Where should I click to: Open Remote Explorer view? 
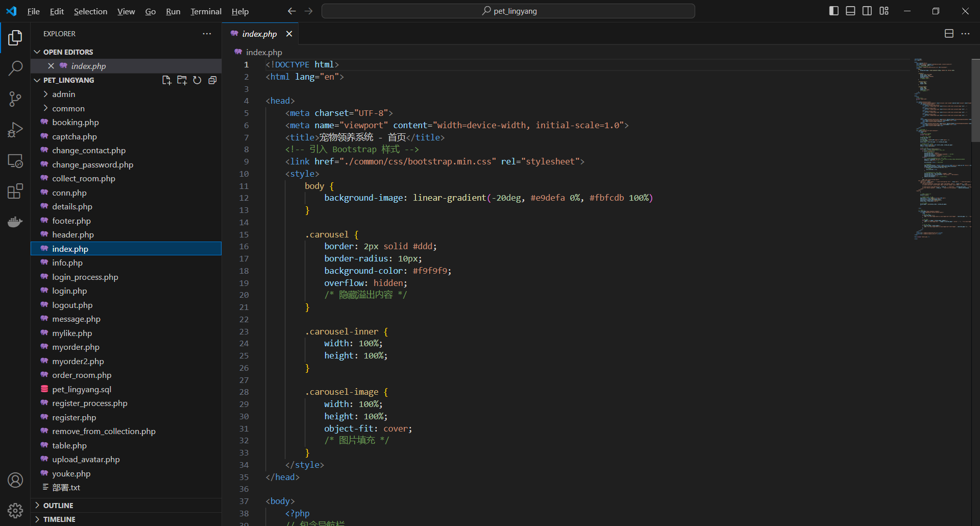tap(15, 161)
